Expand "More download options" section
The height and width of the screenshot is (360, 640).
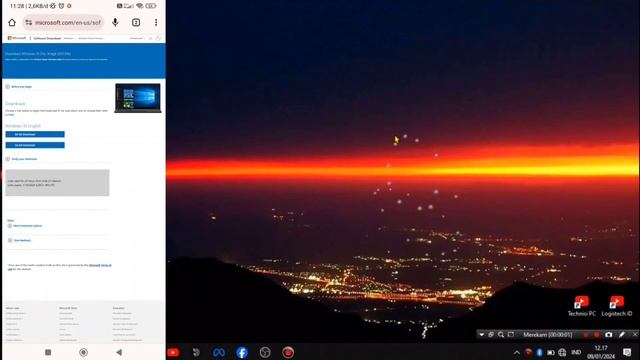tap(25, 226)
